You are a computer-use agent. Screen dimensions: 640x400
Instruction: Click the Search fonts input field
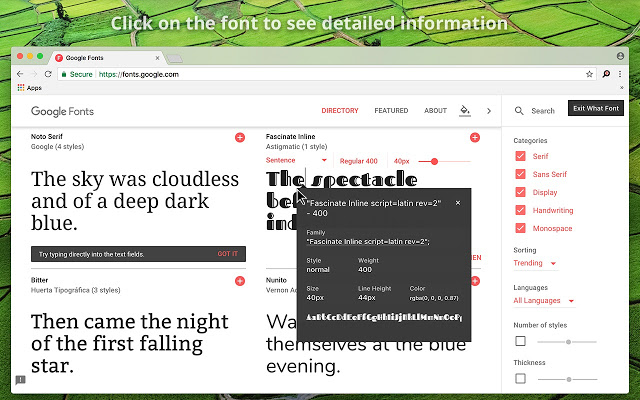click(x=543, y=111)
